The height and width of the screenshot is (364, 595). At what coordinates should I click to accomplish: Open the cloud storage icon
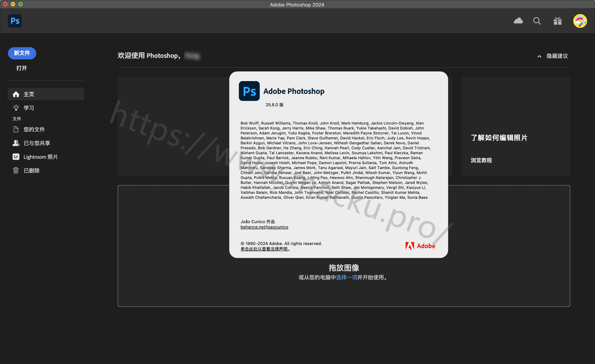518,21
